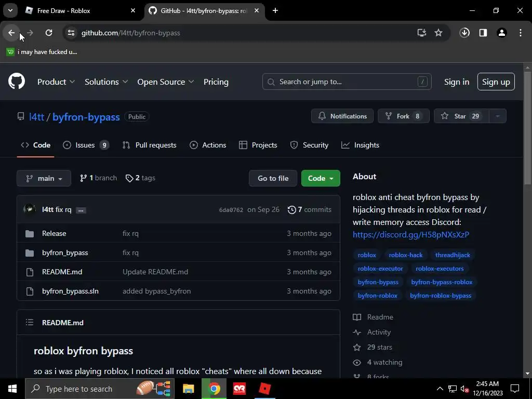The height and width of the screenshot is (399, 532).
Task: View the 4 watching link
Action: click(378, 362)
